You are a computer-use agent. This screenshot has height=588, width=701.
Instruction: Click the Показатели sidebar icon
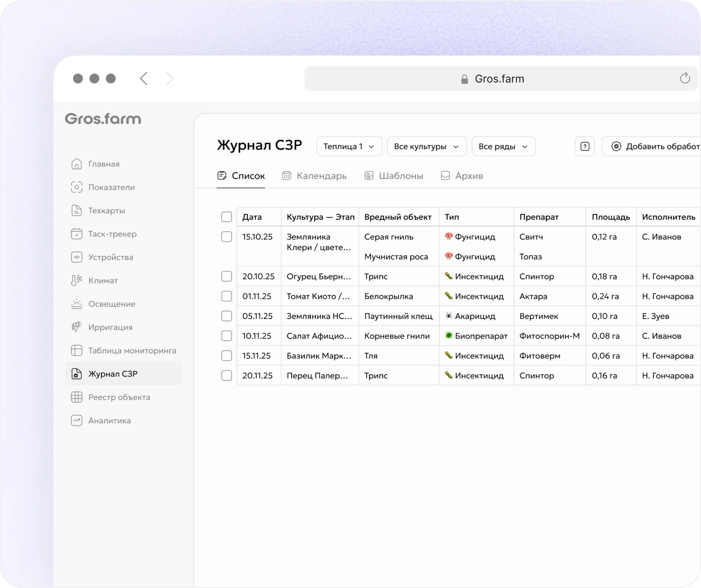[x=76, y=187]
